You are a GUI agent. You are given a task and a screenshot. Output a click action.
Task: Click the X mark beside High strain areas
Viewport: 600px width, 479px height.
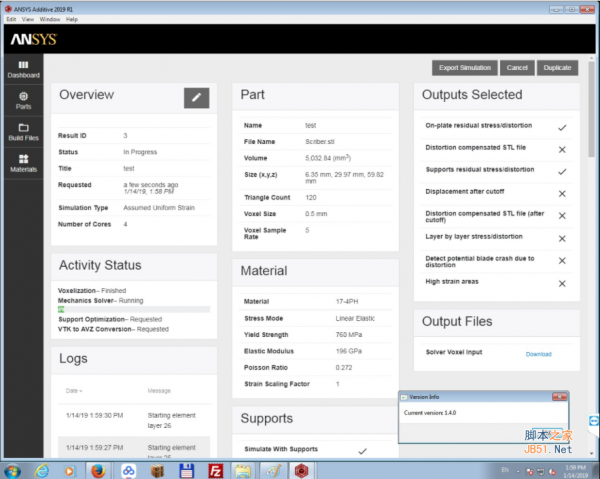[562, 283]
